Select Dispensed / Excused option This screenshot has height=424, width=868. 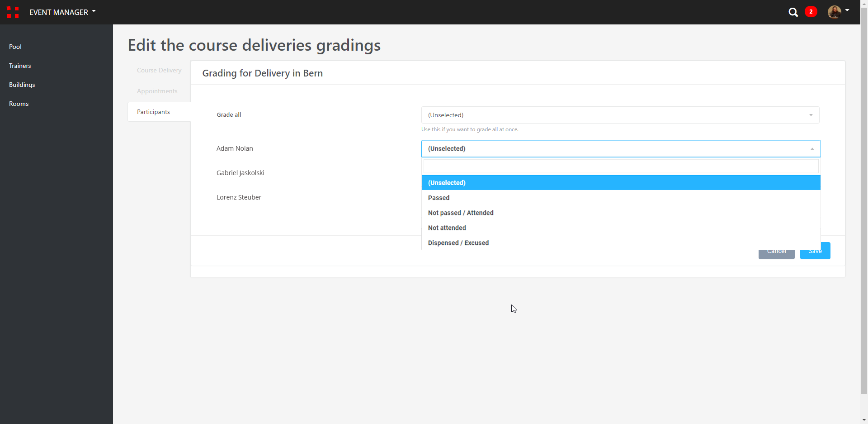pos(458,243)
